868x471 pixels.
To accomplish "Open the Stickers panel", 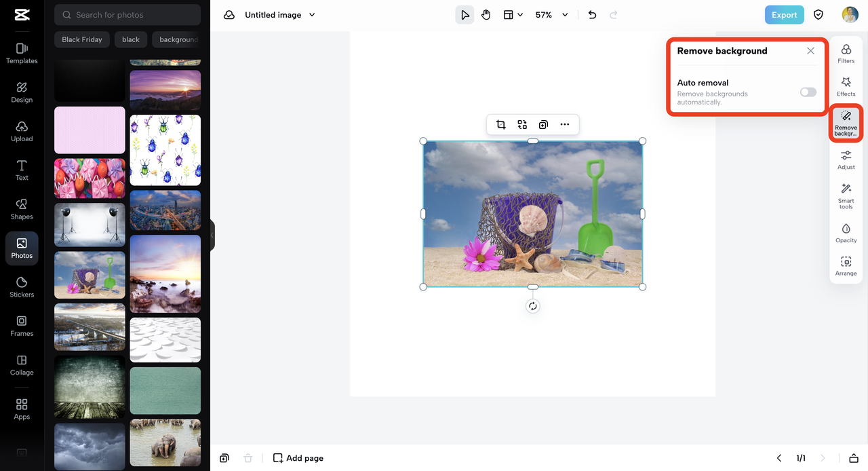I will point(22,287).
